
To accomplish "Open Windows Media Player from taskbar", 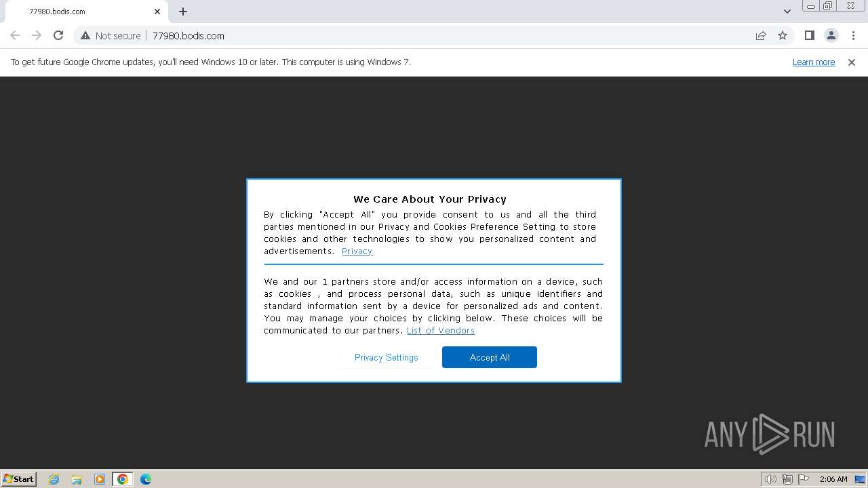I will coord(100,479).
